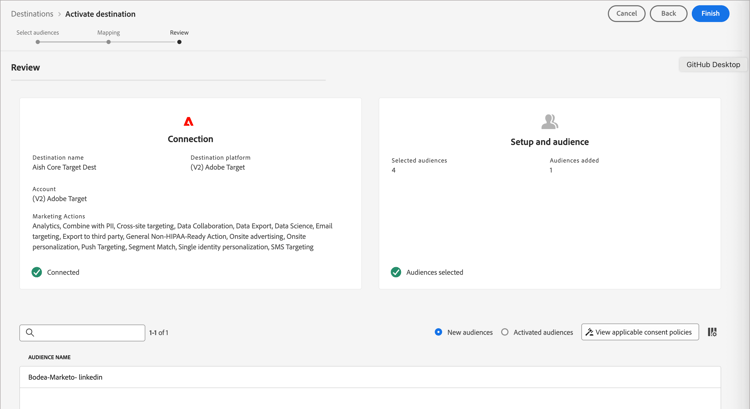Click the Connection card heading
Screen dimensions: 750x409
[x=190, y=139]
